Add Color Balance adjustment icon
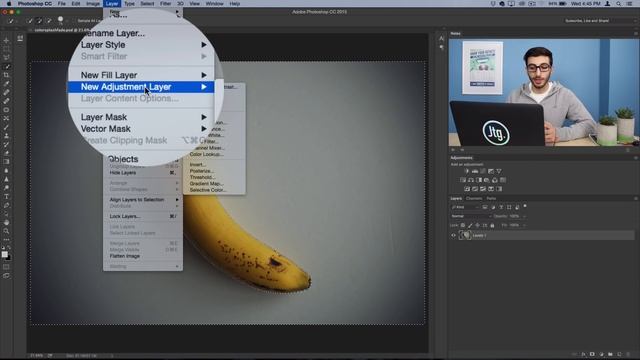 471,180
